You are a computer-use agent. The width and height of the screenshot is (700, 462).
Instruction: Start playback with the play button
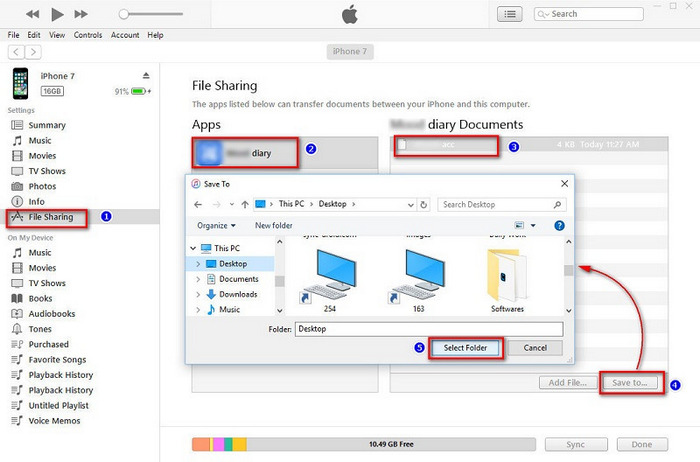57,14
